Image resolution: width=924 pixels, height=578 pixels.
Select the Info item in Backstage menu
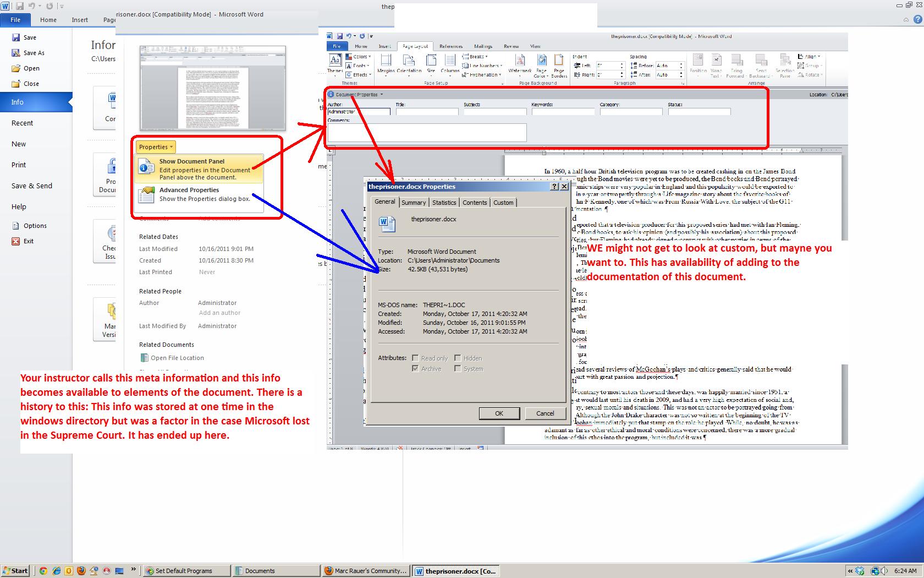[36, 102]
